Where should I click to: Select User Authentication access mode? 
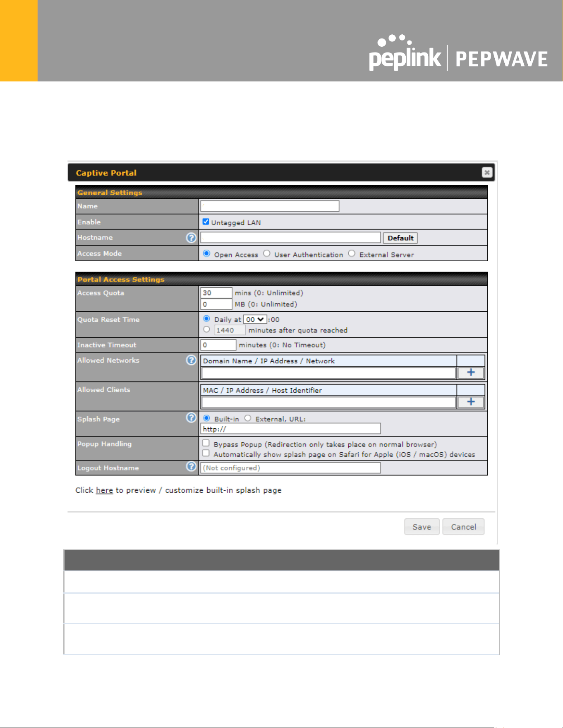pos(267,253)
